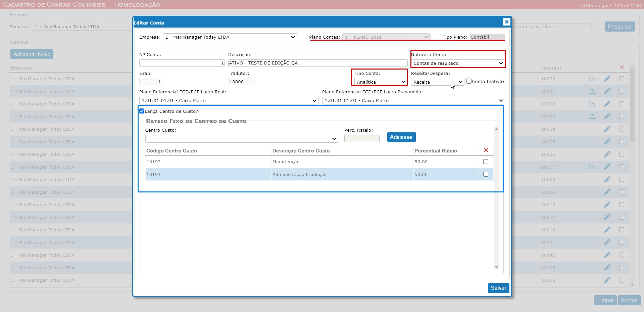The height and width of the screenshot is (312, 644).
Task: Click the pencil edit icon for tradutor 10007
Action: (607, 167)
